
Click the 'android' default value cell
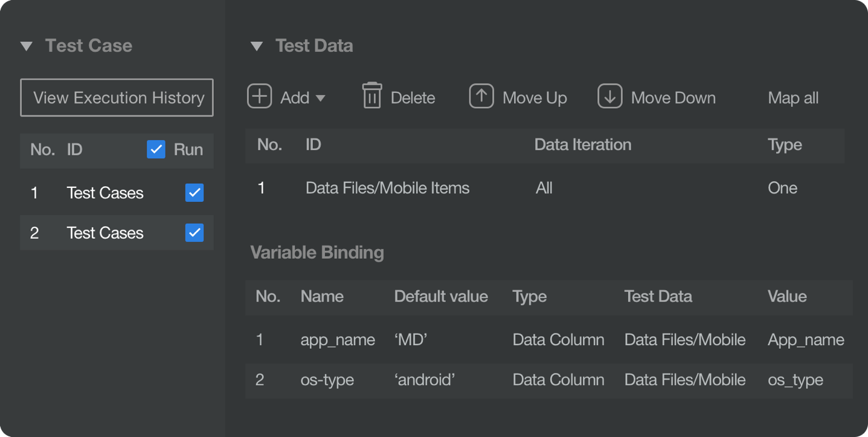coord(425,380)
